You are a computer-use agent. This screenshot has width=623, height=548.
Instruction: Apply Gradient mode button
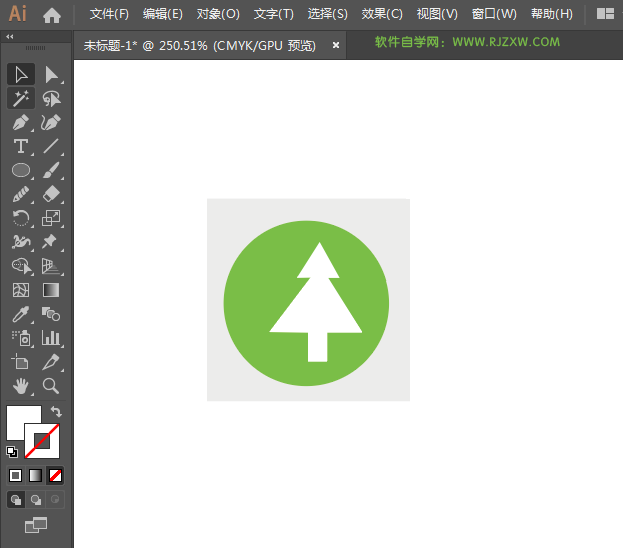[x=35, y=475]
